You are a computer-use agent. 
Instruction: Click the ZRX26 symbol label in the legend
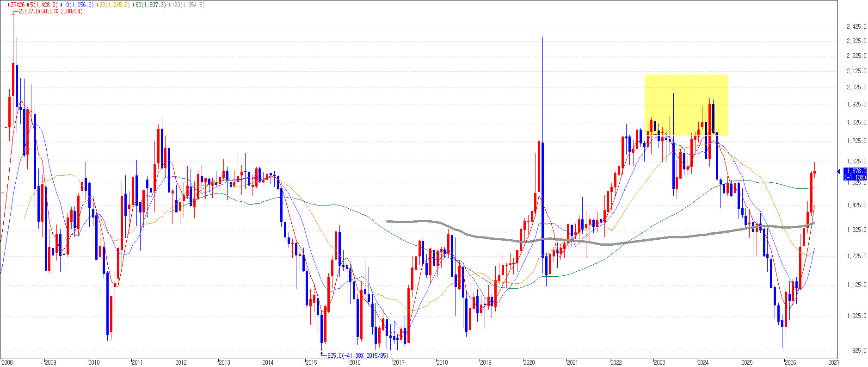click(x=17, y=5)
